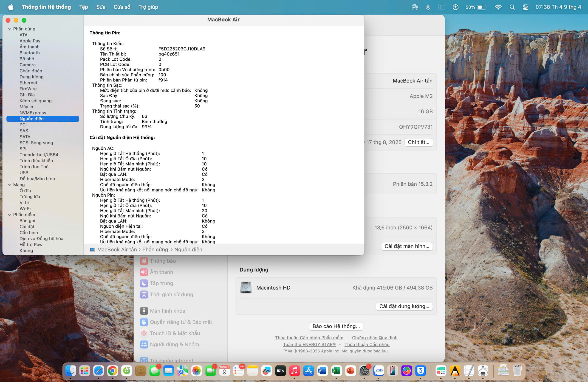Open the Cốc Cốc browser icon

[127, 371]
